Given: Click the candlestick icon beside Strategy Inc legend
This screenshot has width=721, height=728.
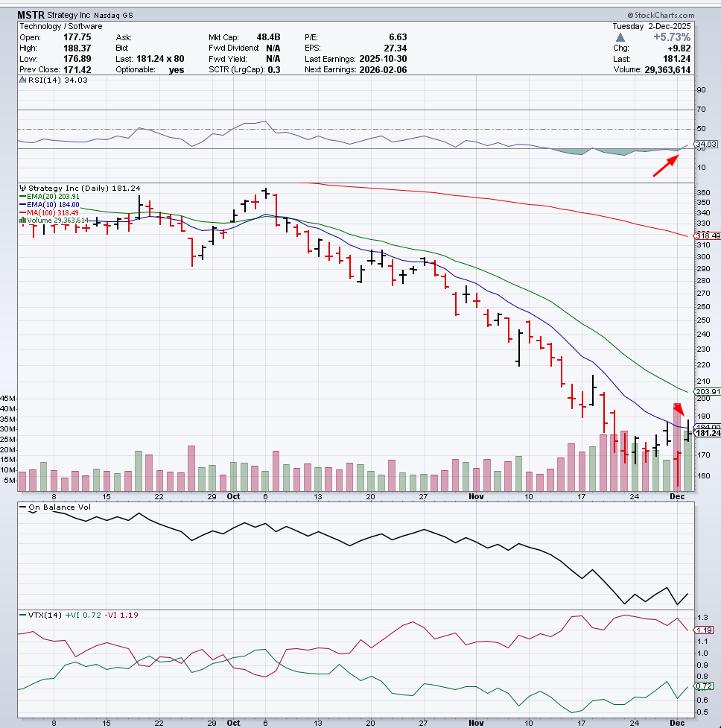Looking at the screenshot, I should click(22, 188).
